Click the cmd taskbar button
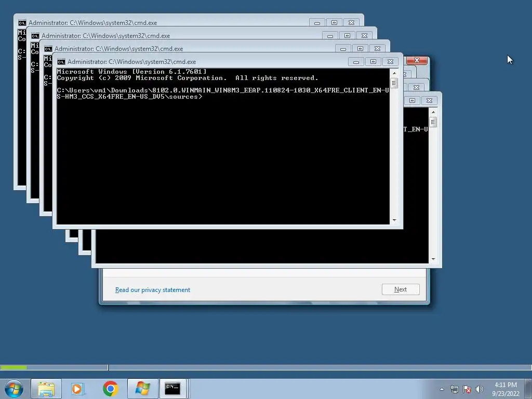 click(173, 389)
